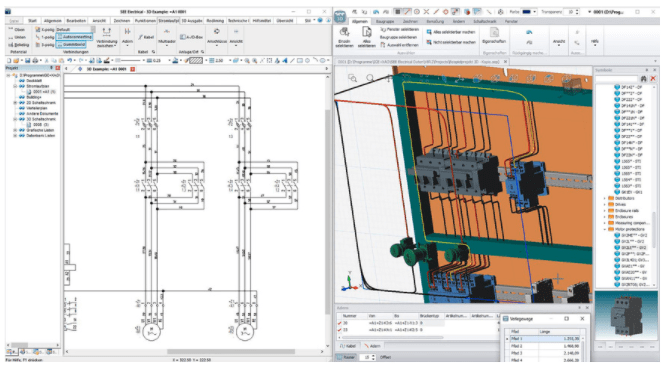Click the zoom in magnifier in left toolbar
This screenshot has height=368, width=664.
247,61
